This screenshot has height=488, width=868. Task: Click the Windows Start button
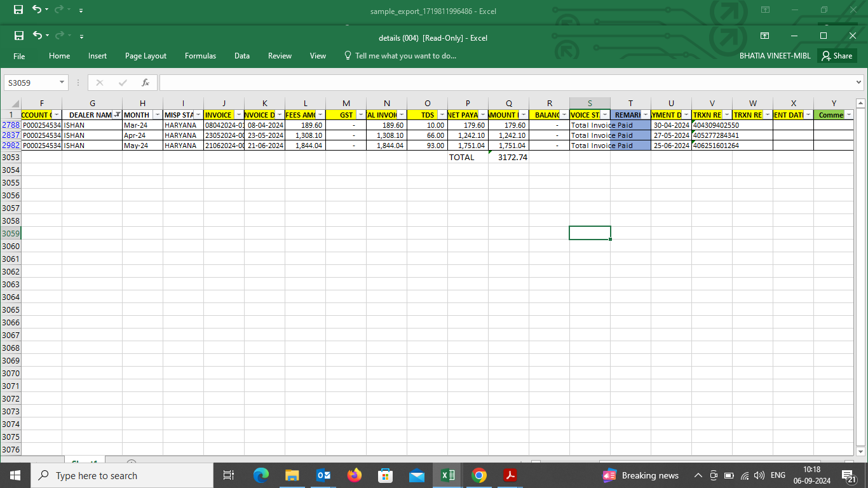(15, 475)
